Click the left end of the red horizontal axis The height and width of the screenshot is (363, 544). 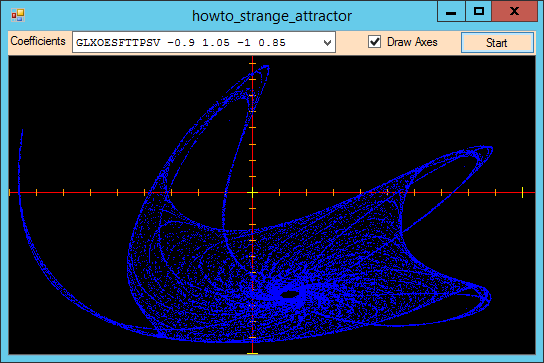coord(10,192)
